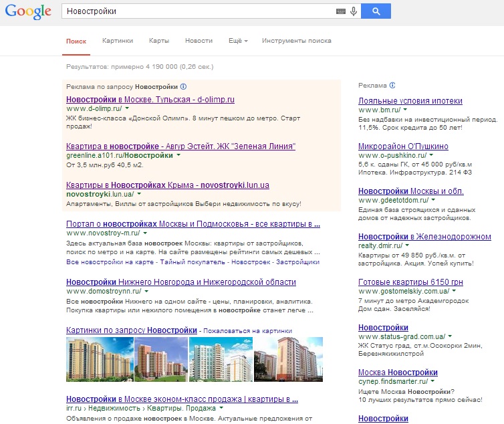Open Квартира в новостройке Авгур Эстейт link
The height and width of the screenshot is (424, 504).
pos(180,146)
